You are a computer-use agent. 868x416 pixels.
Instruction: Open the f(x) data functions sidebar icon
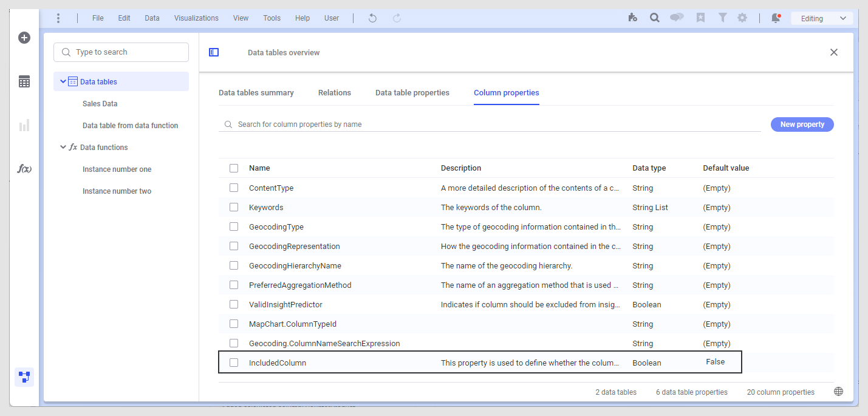(24, 169)
